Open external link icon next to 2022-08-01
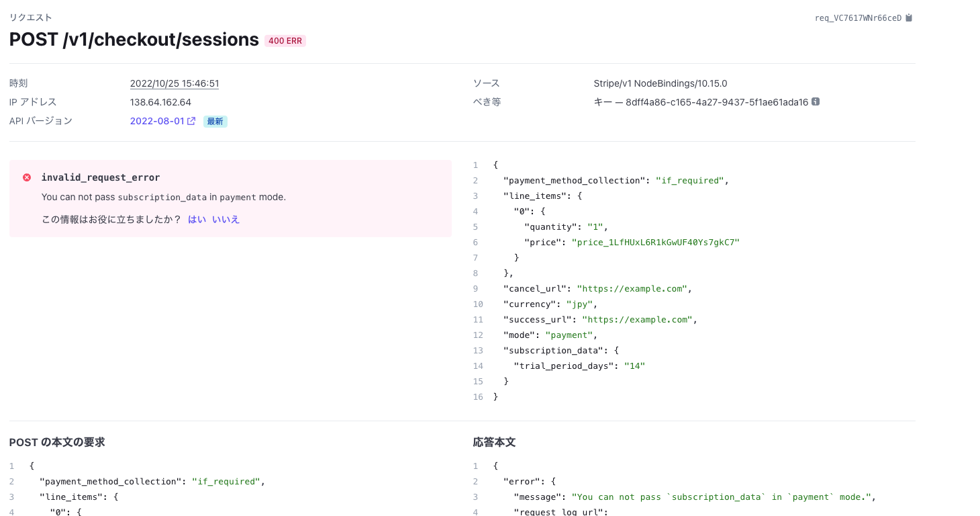 pos(191,122)
